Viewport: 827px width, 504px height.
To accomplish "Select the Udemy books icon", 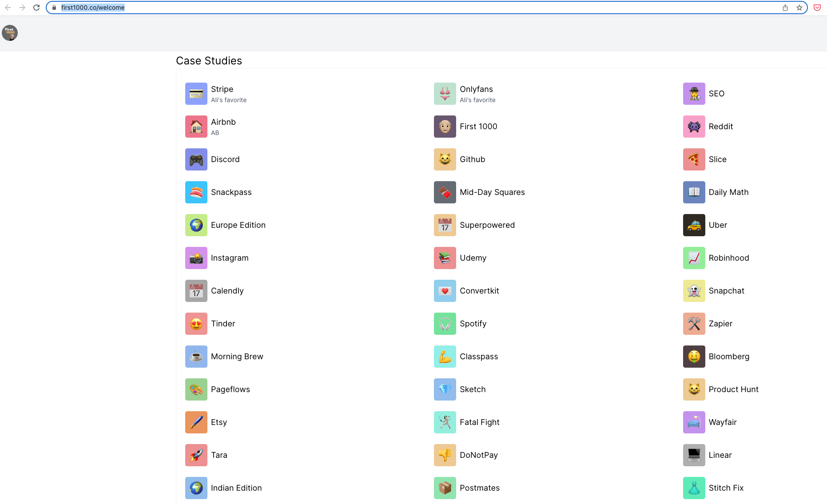I will pyautogui.click(x=445, y=258).
